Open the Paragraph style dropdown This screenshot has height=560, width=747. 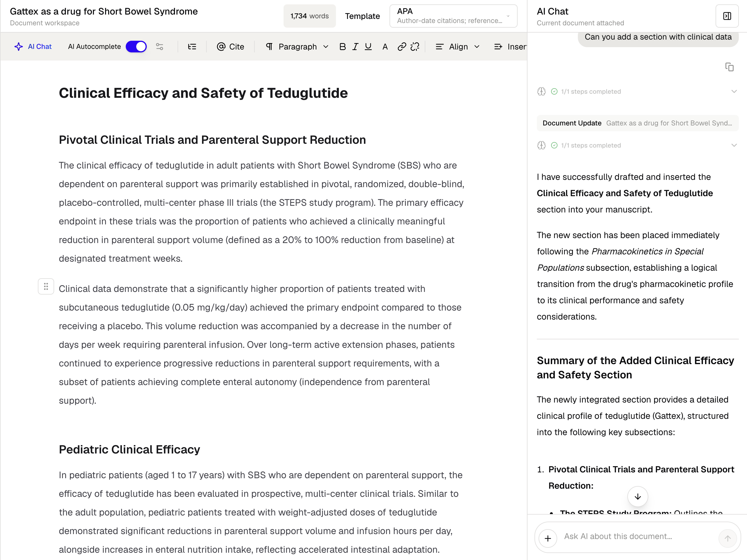(297, 47)
